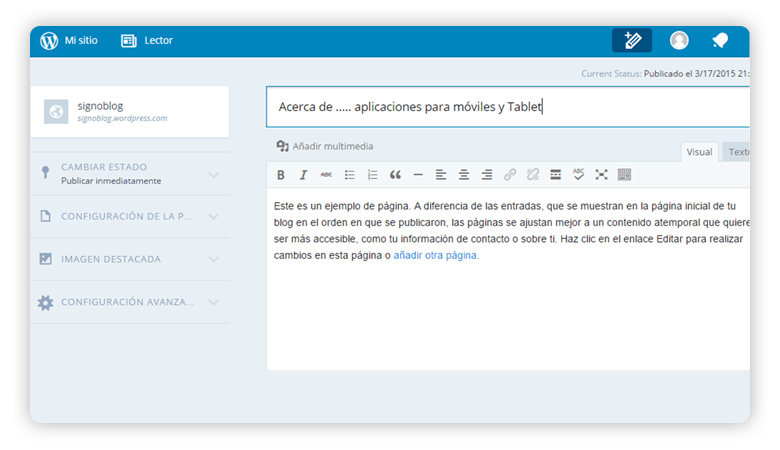Click the page document sidebar icon
780x450 pixels.
(45, 216)
